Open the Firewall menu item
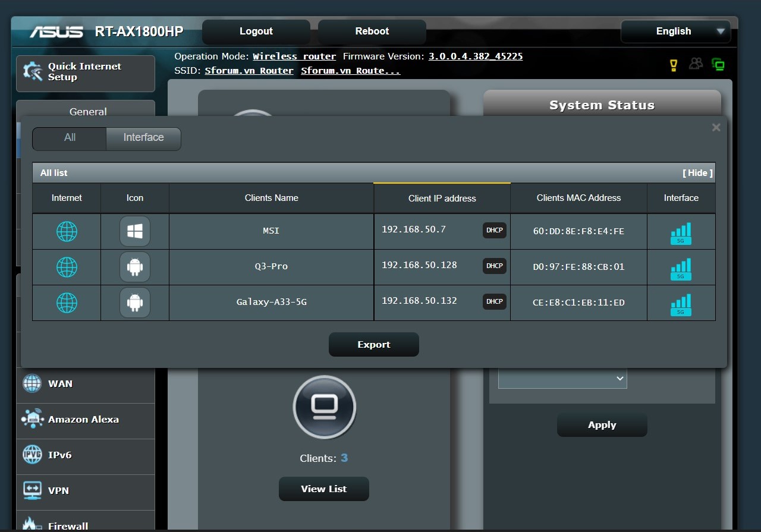The image size is (761, 532). (x=86, y=521)
